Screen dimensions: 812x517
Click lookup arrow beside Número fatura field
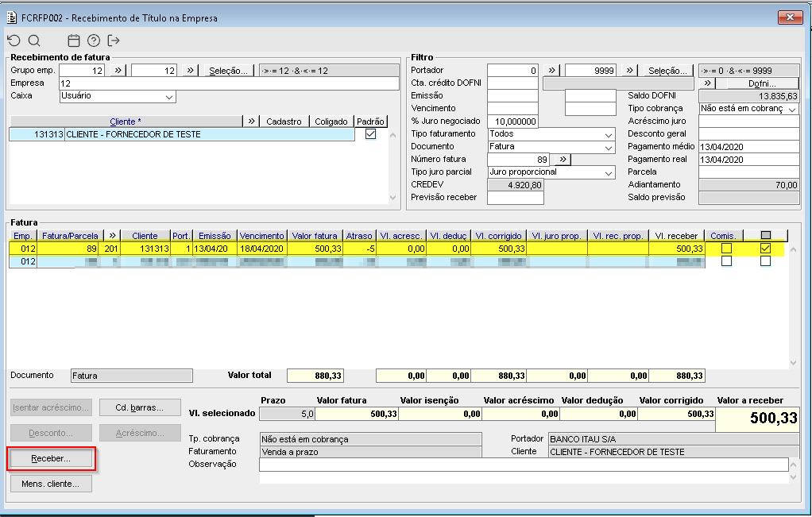point(563,160)
